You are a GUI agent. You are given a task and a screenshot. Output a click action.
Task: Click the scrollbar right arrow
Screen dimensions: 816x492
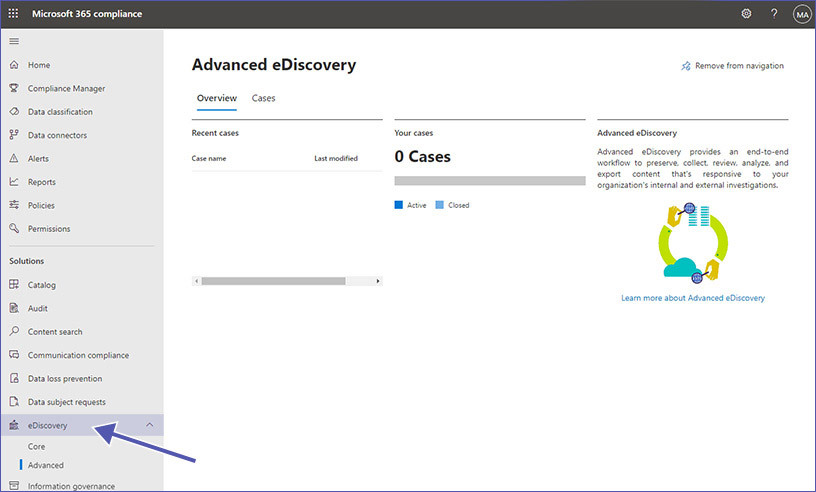(378, 281)
